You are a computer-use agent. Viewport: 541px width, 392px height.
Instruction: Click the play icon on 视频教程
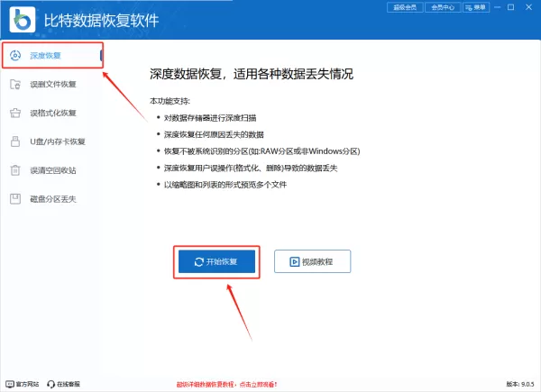pyautogui.click(x=294, y=262)
